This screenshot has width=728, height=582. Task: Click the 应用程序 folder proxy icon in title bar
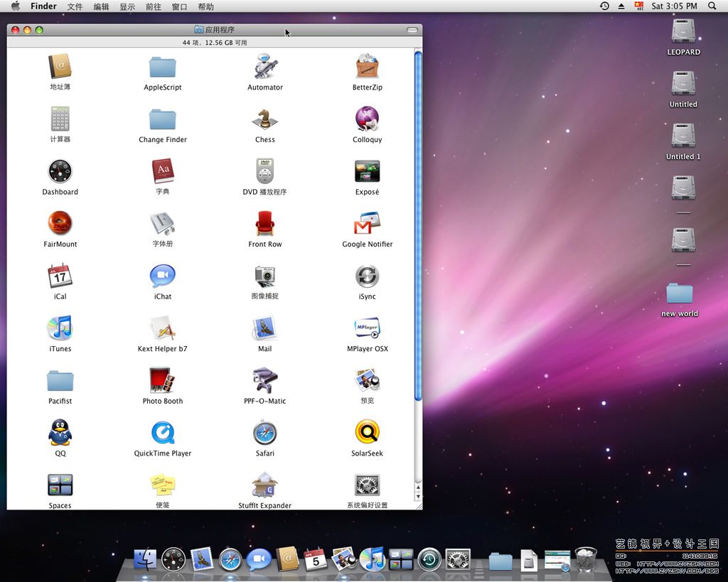199,30
